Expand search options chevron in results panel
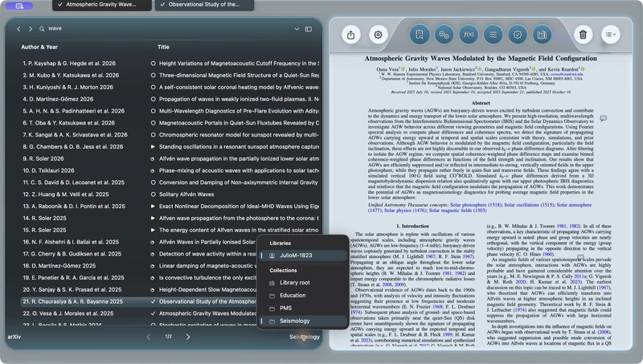Image resolution: width=643 pixels, height=364 pixels. pos(297,29)
